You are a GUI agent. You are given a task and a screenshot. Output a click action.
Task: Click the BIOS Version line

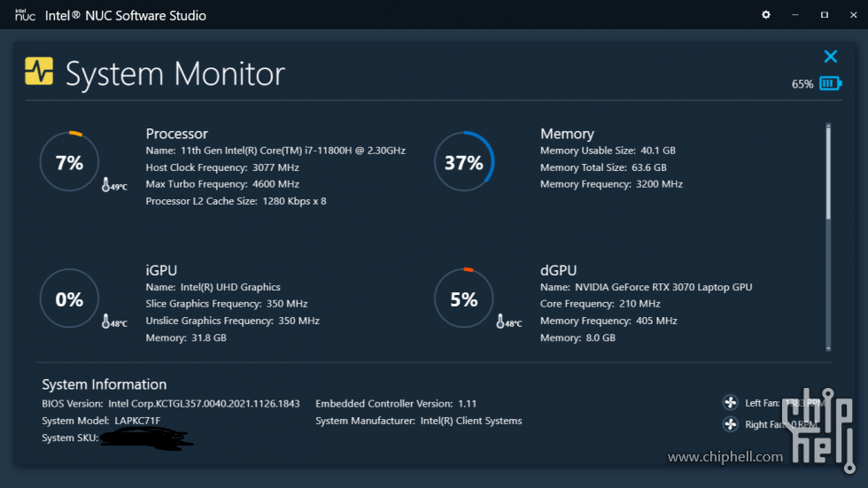coord(170,404)
